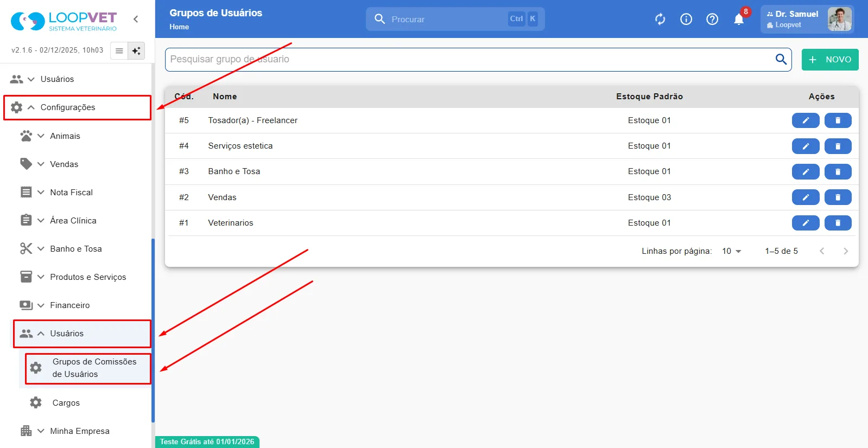Click the Configurações gear icon
This screenshot has height=448, width=868.
click(17, 107)
